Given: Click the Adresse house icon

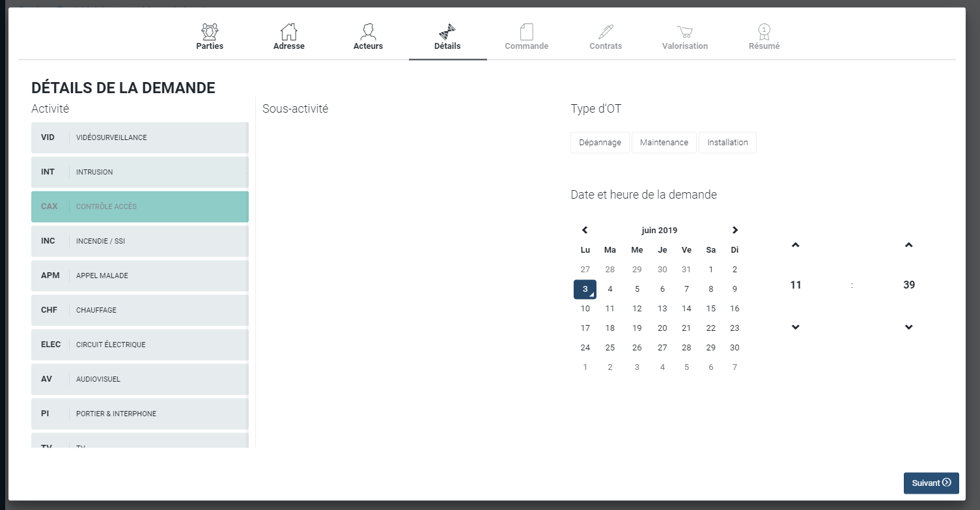Looking at the screenshot, I should tap(288, 31).
